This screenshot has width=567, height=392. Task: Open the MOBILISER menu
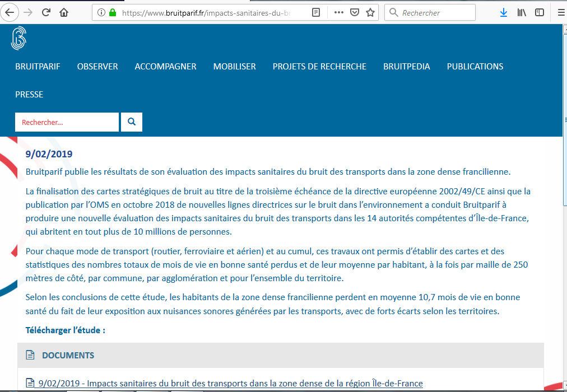234,67
